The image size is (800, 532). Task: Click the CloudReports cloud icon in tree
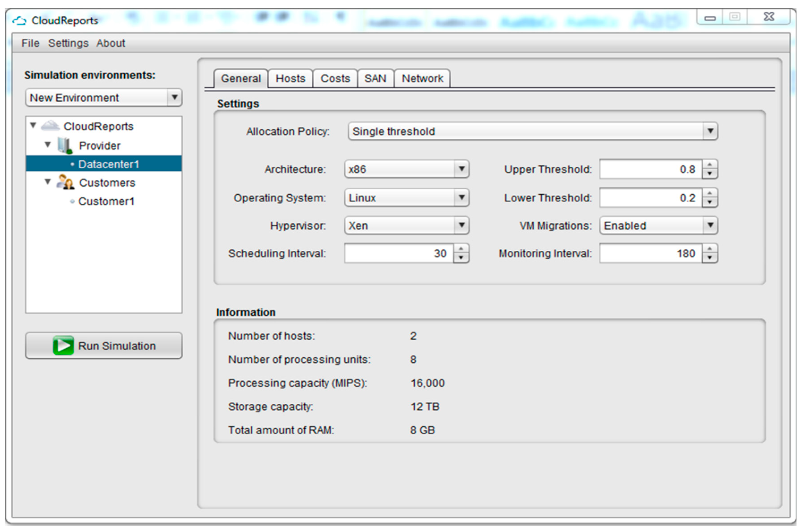coord(50,126)
